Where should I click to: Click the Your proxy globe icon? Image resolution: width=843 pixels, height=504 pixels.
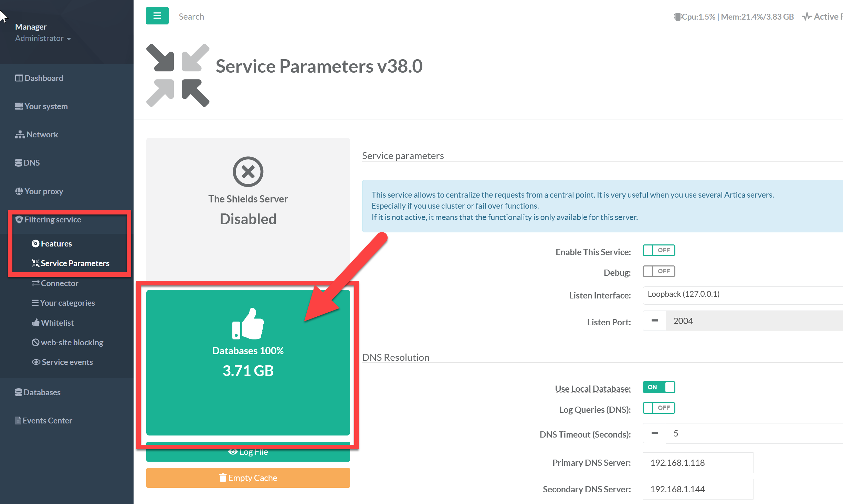point(19,191)
